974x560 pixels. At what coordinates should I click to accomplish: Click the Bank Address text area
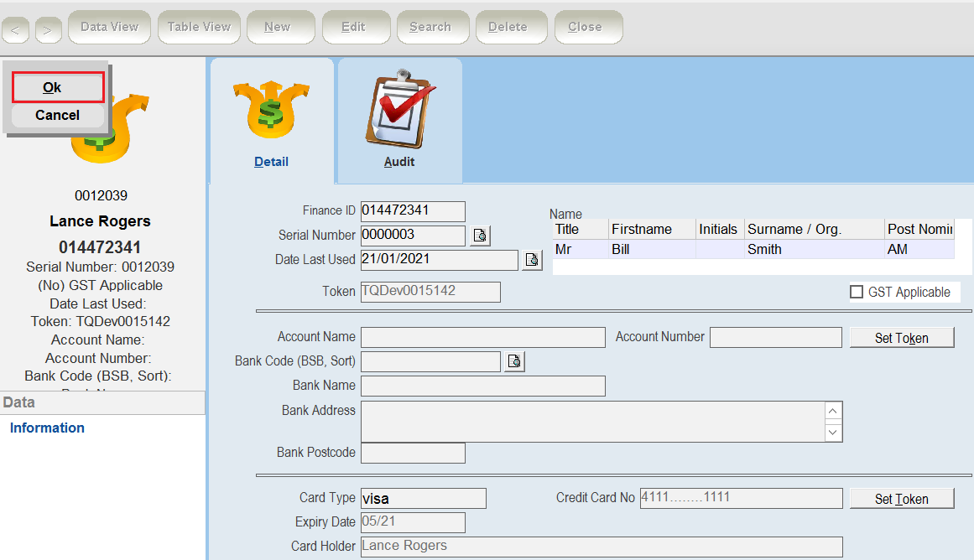593,422
